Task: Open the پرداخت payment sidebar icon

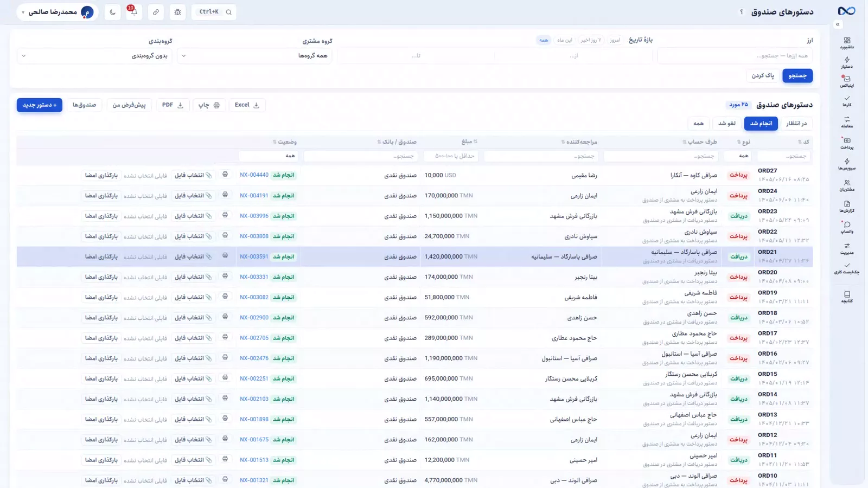Action: 847,143
